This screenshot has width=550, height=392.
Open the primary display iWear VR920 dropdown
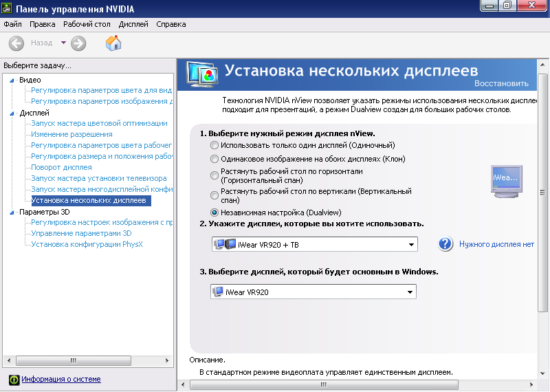pyautogui.click(x=313, y=292)
